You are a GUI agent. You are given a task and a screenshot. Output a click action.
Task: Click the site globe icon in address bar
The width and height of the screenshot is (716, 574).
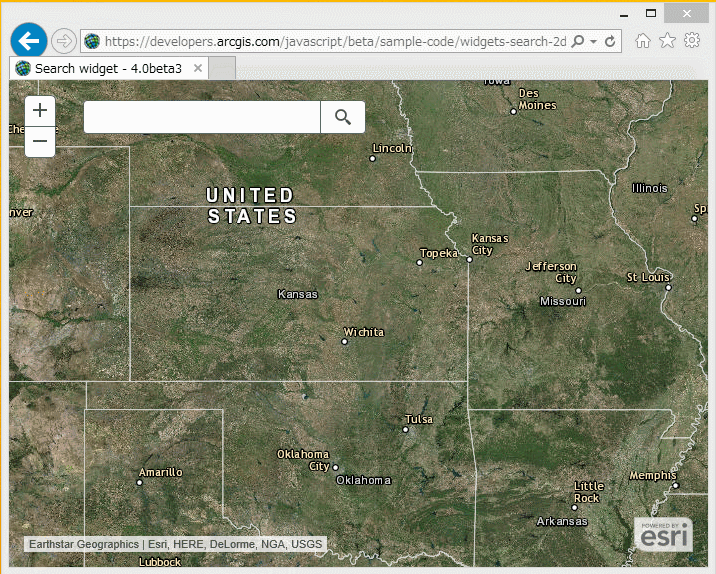click(92, 42)
